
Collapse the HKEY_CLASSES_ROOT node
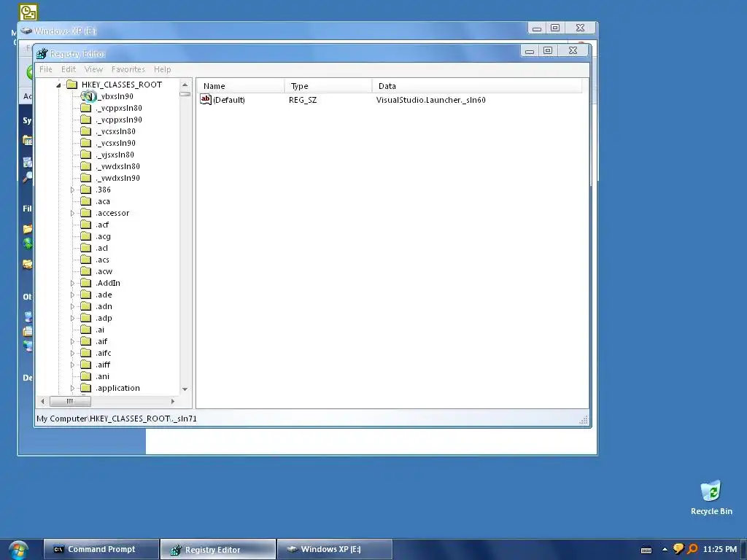click(58, 85)
